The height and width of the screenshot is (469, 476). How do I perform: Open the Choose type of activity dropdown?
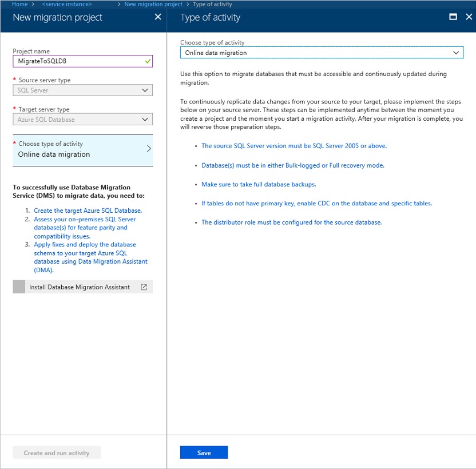321,53
